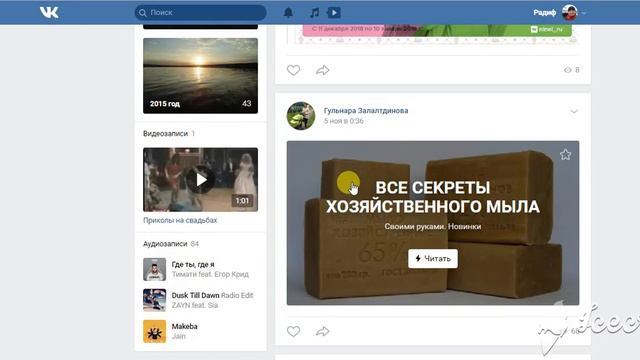Share the upper post with arrow icon

[322, 70]
